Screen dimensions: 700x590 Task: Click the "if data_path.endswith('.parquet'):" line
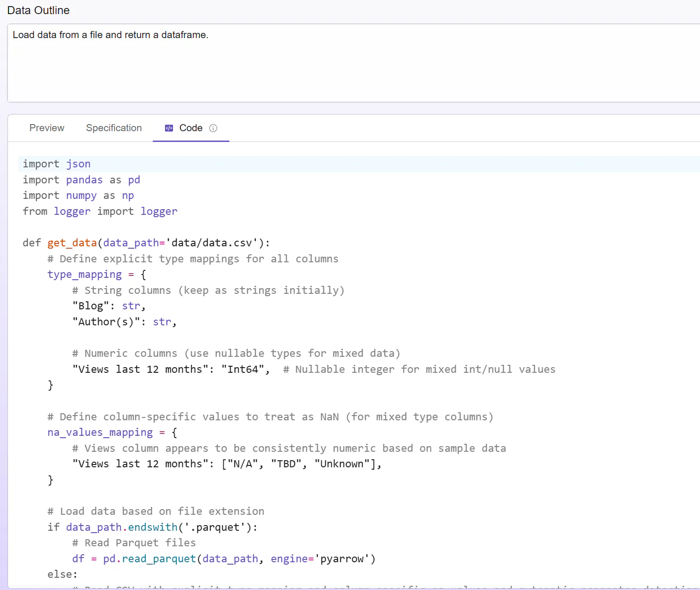click(x=153, y=527)
